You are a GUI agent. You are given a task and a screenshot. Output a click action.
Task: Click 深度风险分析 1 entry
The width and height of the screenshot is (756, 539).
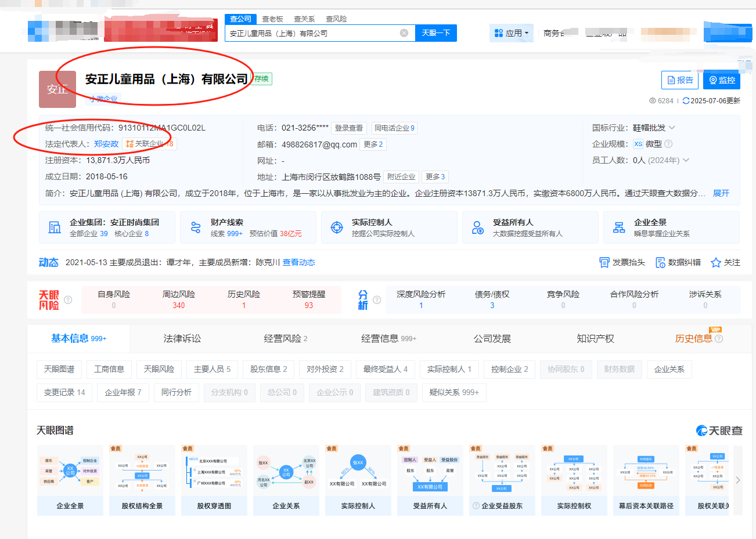[x=421, y=299]
